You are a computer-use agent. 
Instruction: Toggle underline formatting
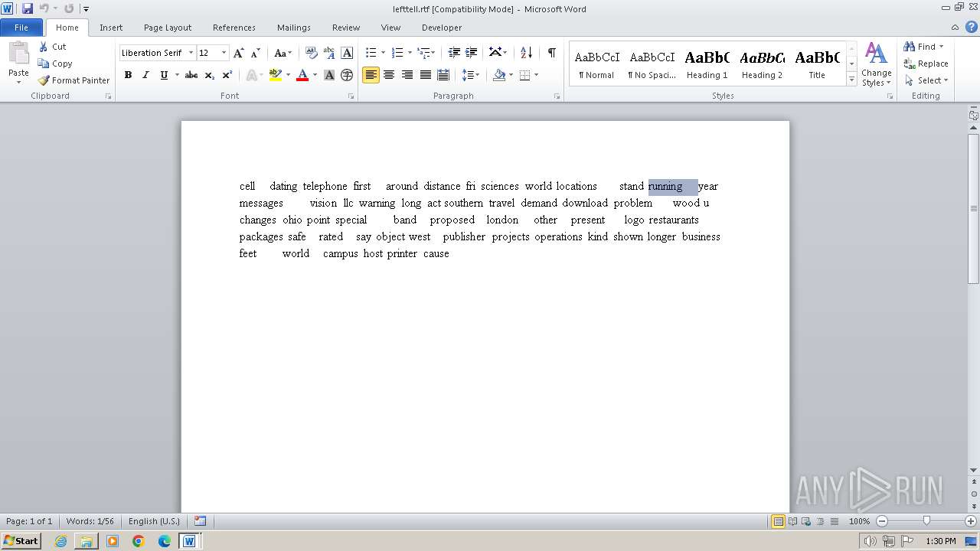click(x=163, y=75)
